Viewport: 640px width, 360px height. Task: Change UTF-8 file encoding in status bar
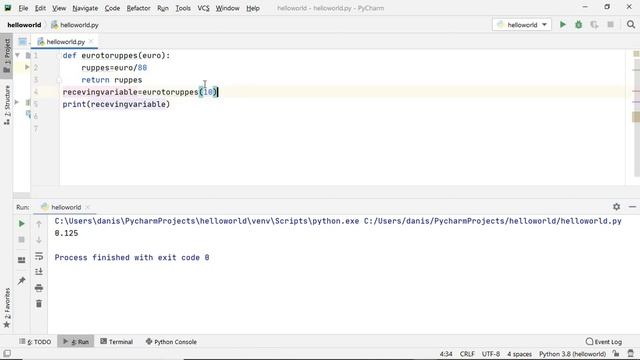point(491,354)
